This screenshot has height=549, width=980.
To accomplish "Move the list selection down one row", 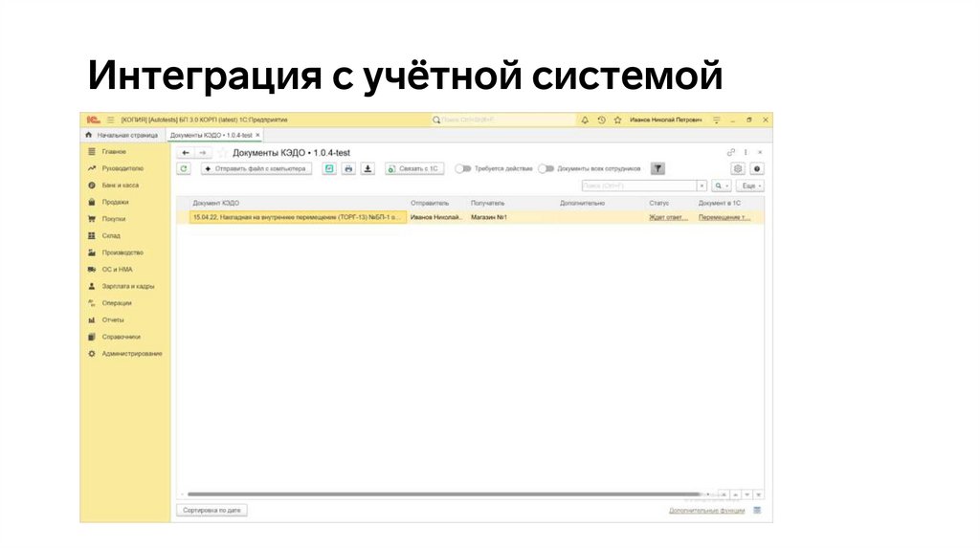I will [746, 494].
